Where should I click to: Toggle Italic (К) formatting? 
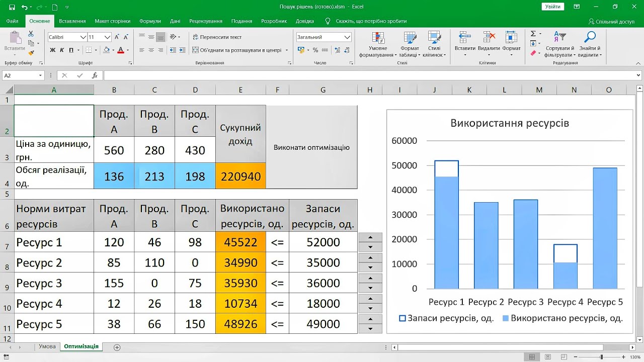coord(62,50)
